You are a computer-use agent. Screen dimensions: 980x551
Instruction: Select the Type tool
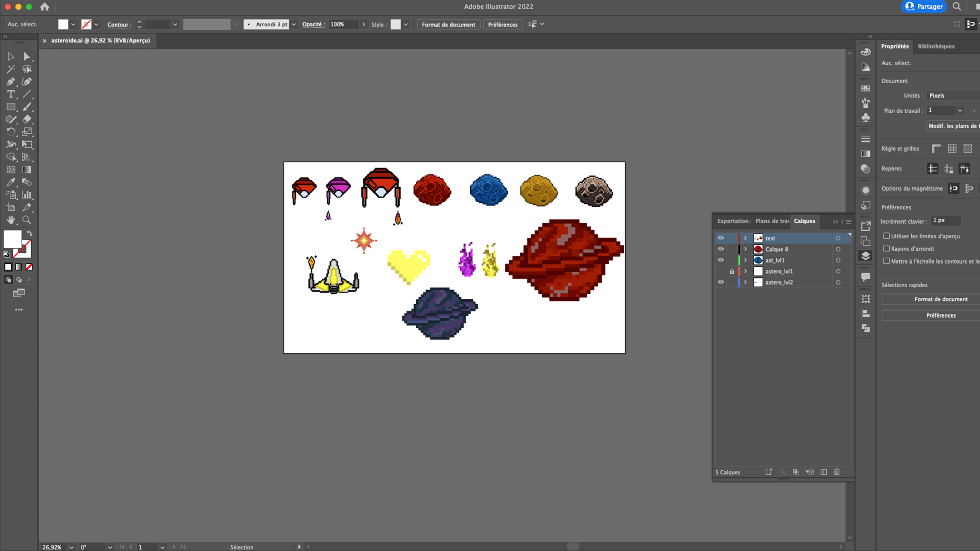11,94
